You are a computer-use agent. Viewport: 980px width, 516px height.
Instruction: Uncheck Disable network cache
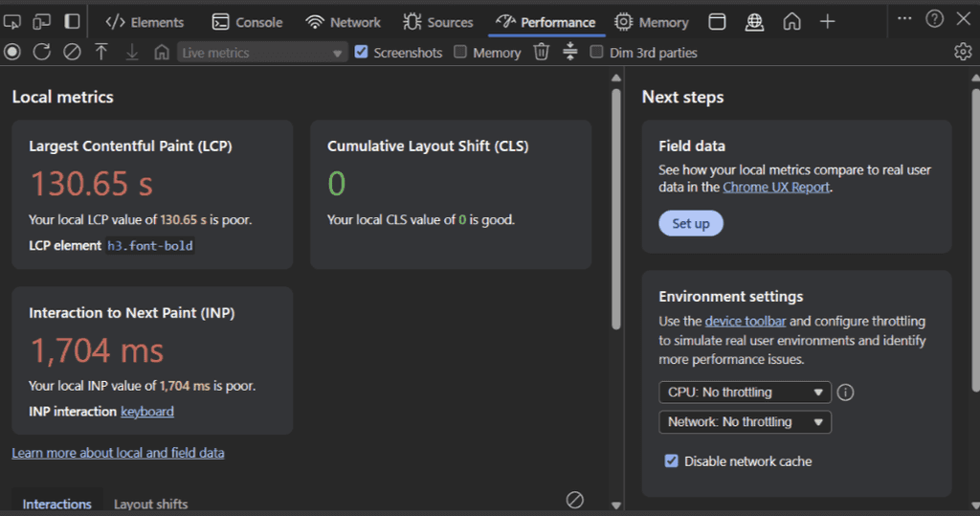point(672,461)
